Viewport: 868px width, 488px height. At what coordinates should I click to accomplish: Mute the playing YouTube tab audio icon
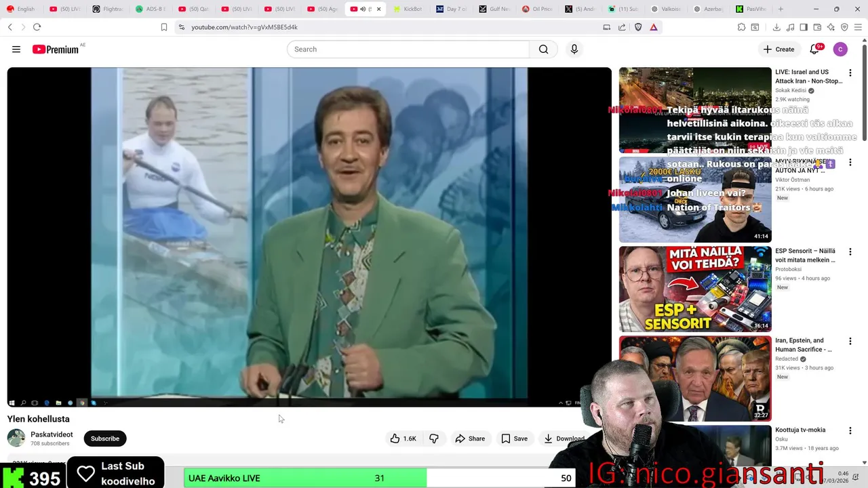click(x=363, y=9)
